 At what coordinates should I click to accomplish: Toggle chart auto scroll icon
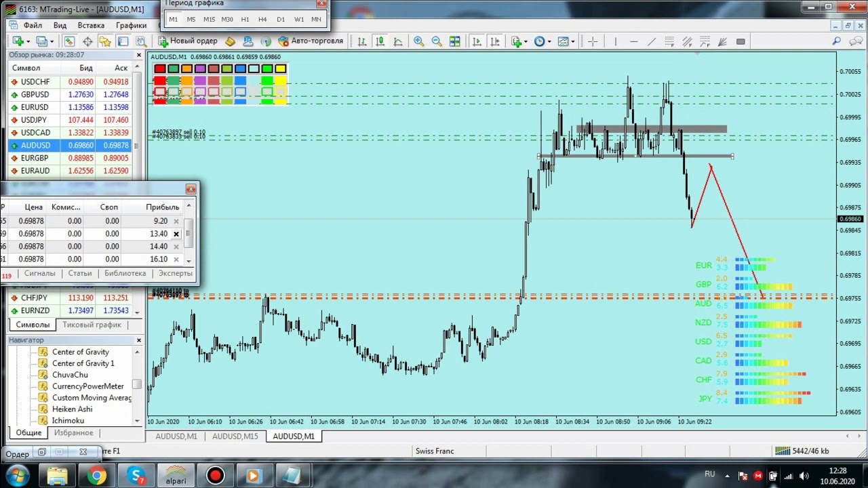pyautogui.click(x=477, y=41)
